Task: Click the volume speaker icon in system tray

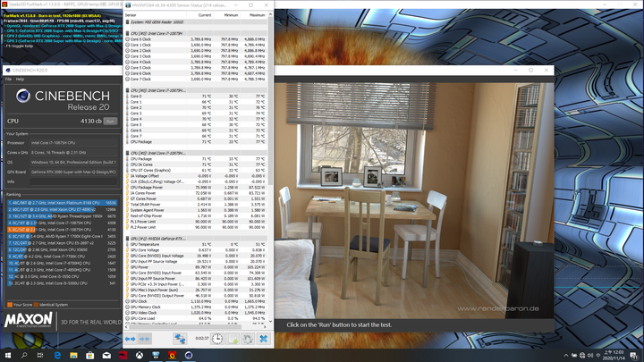Action: (590, 356)
